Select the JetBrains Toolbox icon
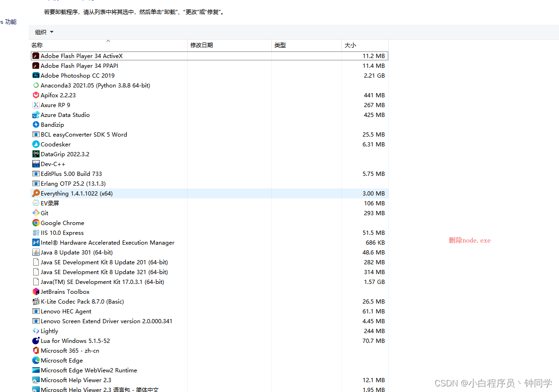This screenshot has height=392, width=559. [x=36, y=291]
